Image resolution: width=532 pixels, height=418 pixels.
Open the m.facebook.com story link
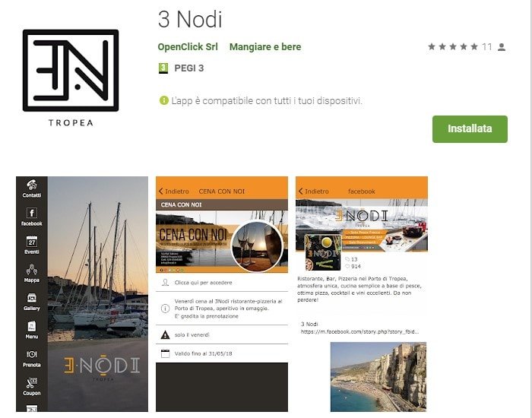click(x=359, y=332)
